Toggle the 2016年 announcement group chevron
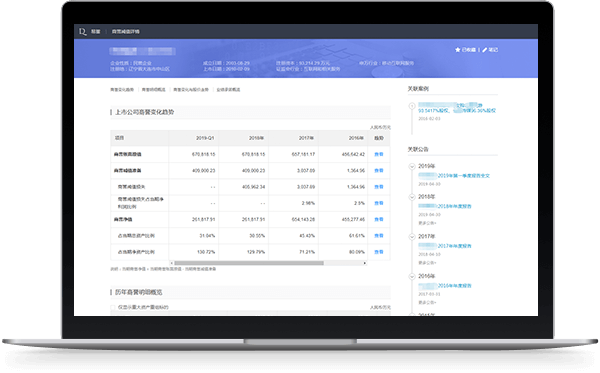 point(412,277)
